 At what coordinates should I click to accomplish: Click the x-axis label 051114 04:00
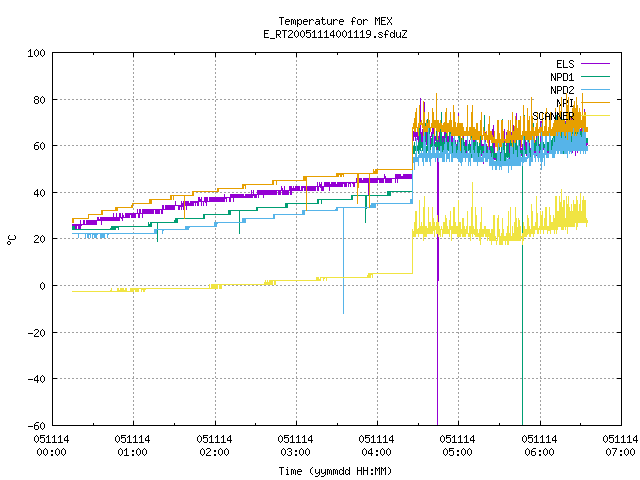point(377,446)
